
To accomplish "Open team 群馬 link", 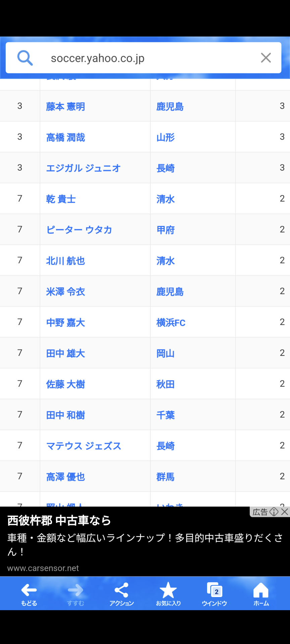I will coord(165,477).
